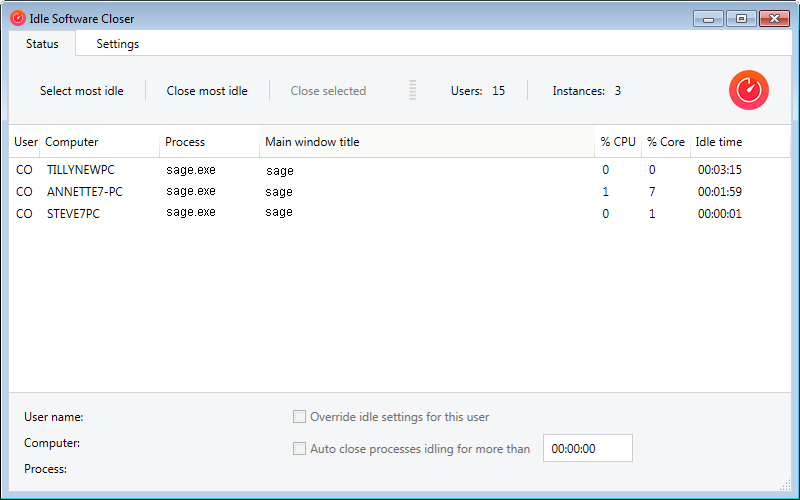This screenshot has width=800, height=500.
Task: Click the red stopwatch logo icon
Action: click(x=748, y=90)
